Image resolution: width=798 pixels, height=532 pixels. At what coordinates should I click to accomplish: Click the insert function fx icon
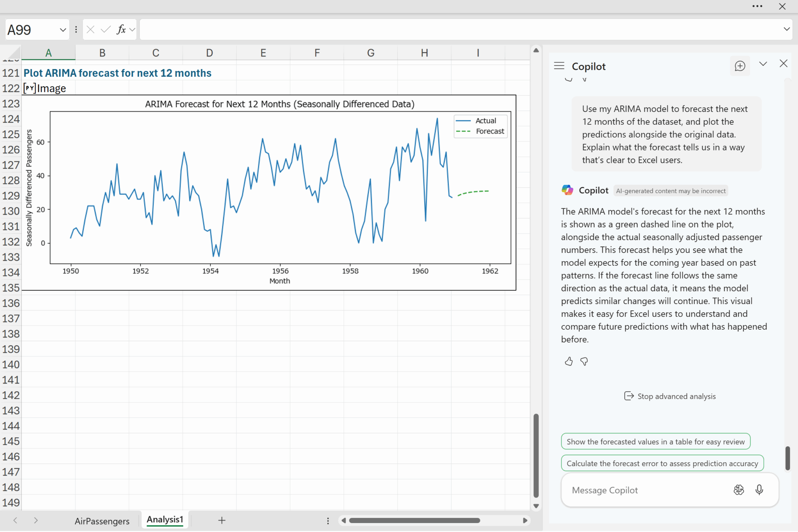121,30
